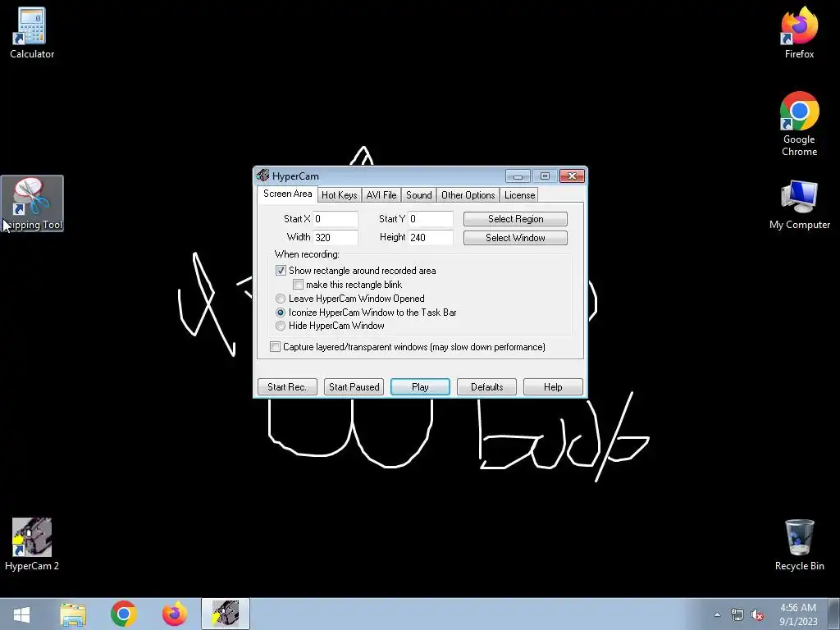Click the Width input field
The width and height of the screenshot is (840, 630).
[336, 237]
